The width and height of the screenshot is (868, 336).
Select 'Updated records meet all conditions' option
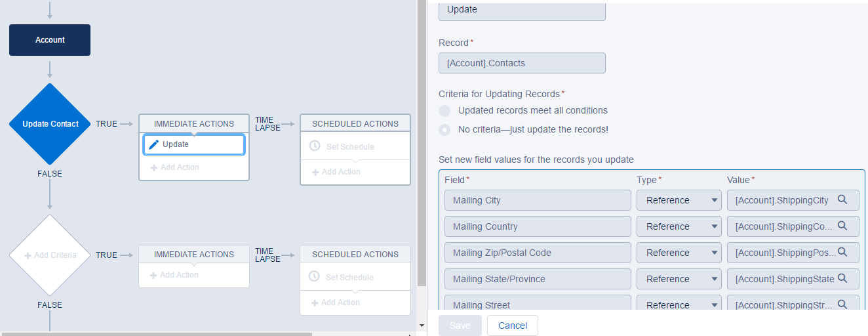pyautogui.click(x=445, y=111)
